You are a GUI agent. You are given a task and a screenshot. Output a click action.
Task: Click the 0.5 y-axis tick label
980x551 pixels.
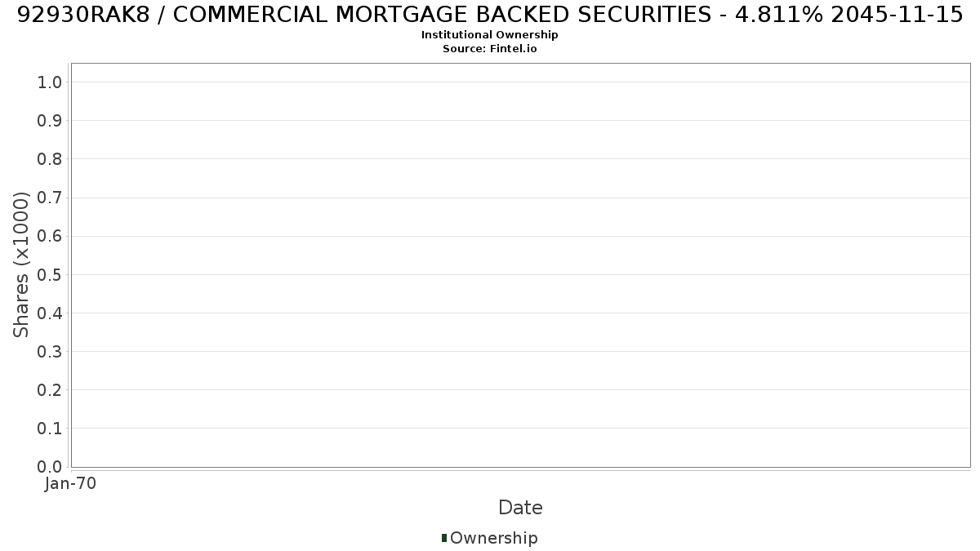50,274
